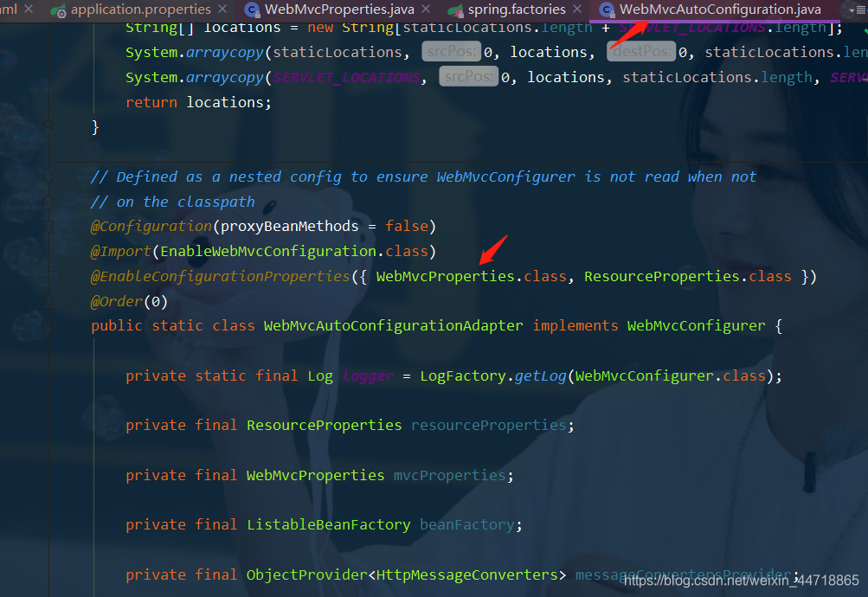Click the spring.factories file type icon

(x=455, y=10)
